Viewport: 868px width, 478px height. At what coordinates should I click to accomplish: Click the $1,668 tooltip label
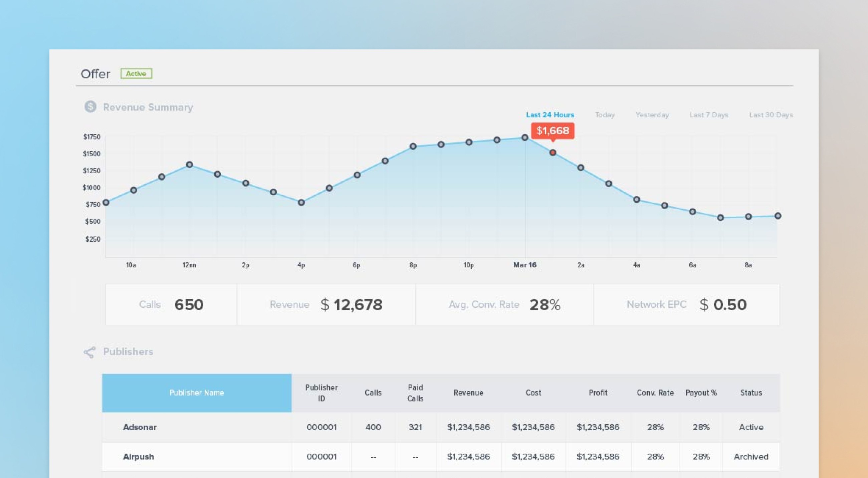coord(553,131)
